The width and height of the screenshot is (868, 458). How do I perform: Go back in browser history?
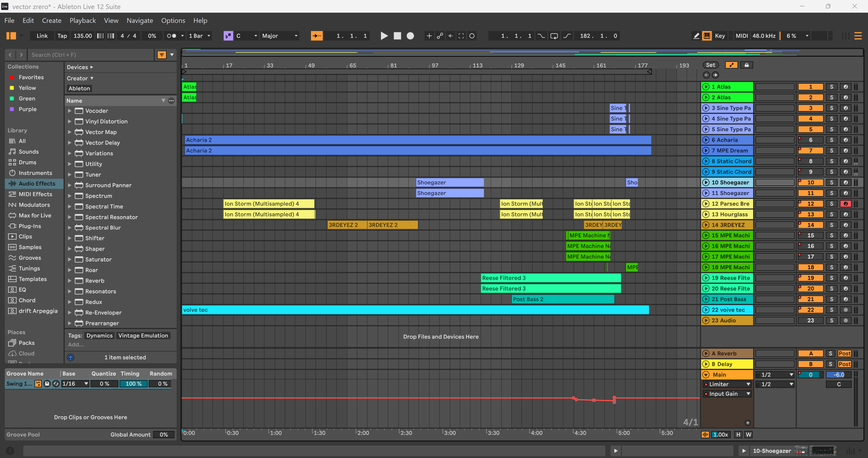pyautogui.click(x=10, y=55)
